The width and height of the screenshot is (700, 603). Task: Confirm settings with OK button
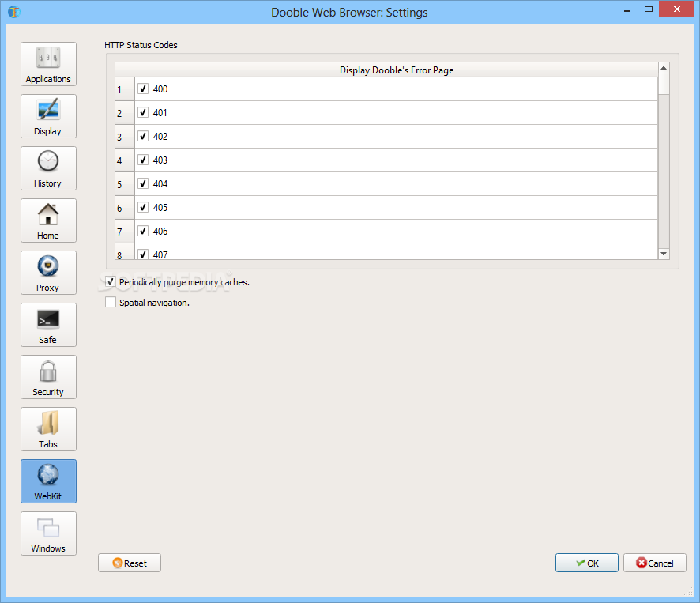(x=586, y=563)
